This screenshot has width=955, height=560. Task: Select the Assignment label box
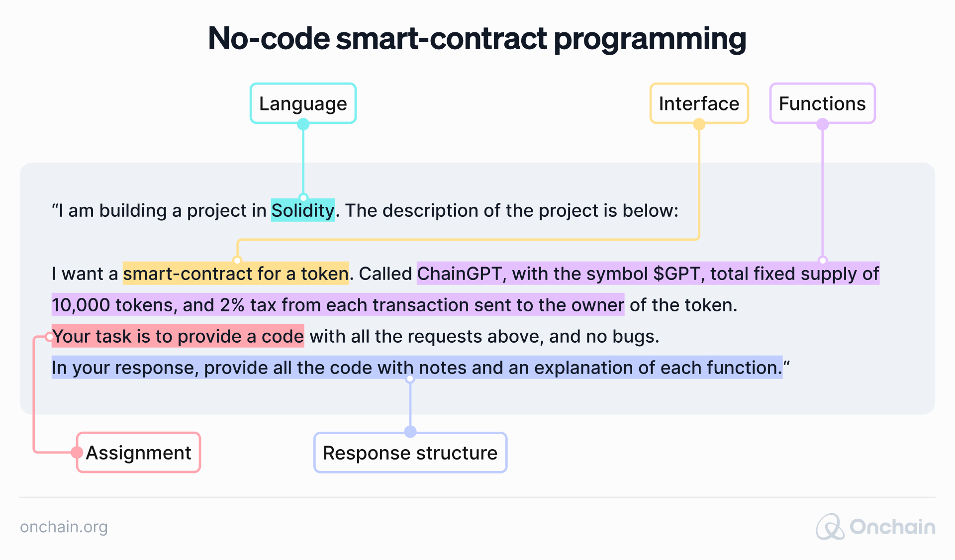click(x=139, y=453)
